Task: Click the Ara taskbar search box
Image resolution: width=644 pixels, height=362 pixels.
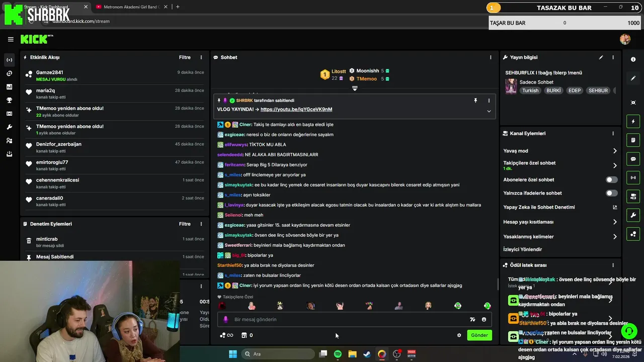Action: (x=277, y=354)
